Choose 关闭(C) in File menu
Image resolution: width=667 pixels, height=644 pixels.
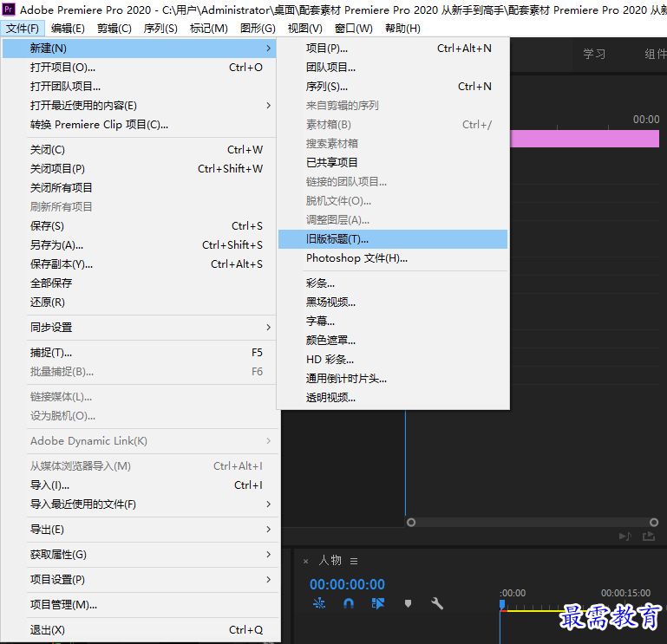point(139,150)
